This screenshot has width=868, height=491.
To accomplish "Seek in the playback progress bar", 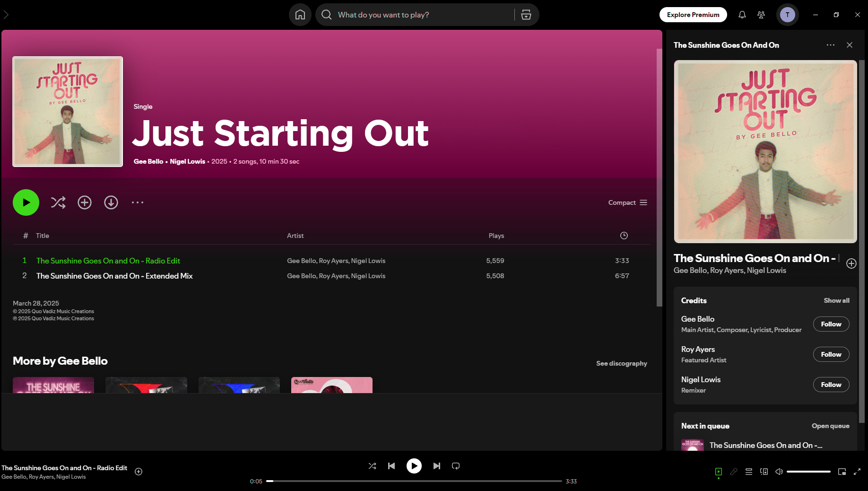I will 414,481.
